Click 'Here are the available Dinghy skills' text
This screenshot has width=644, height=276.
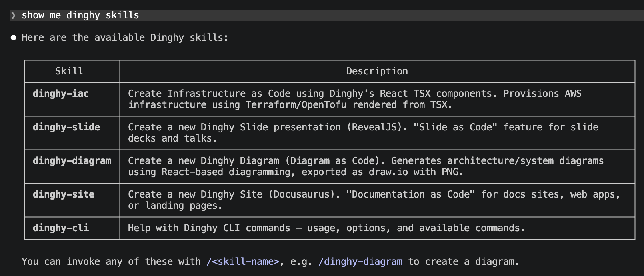[125, 38]
